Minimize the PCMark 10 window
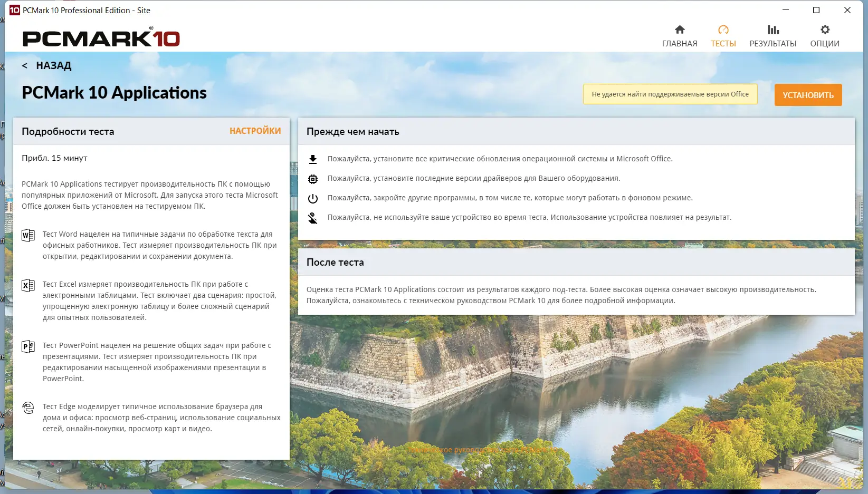 click(x=786, y=10)
